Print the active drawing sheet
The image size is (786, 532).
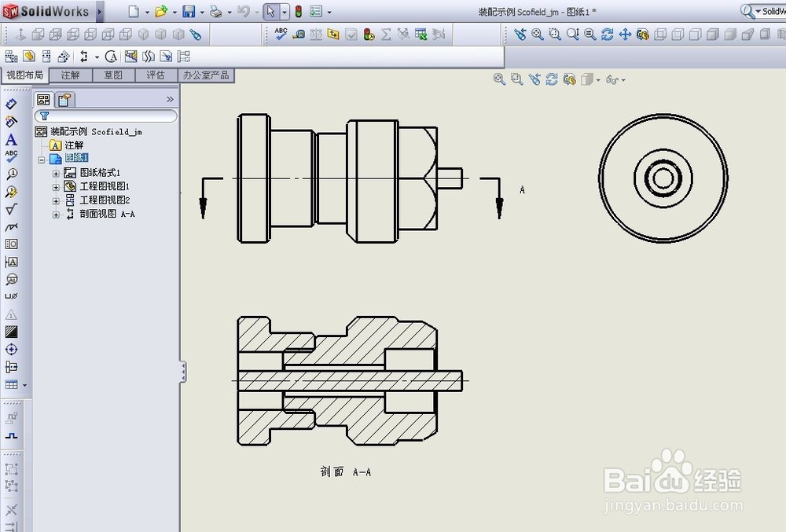(215, 10)
